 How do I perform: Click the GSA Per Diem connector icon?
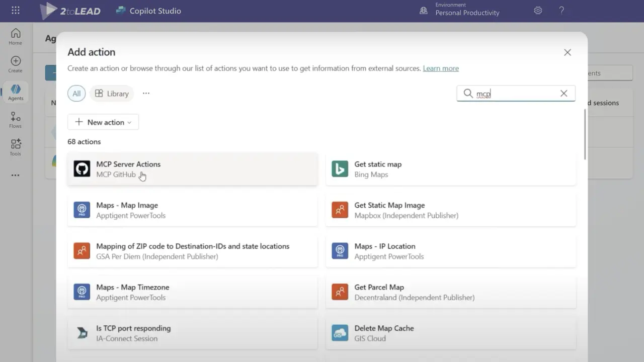click(82, 251)
